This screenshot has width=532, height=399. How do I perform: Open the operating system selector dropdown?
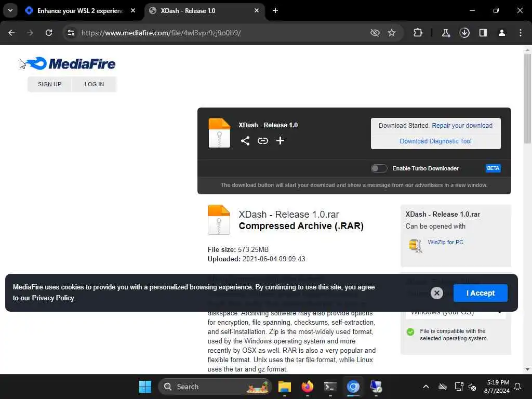click(456, 312)
